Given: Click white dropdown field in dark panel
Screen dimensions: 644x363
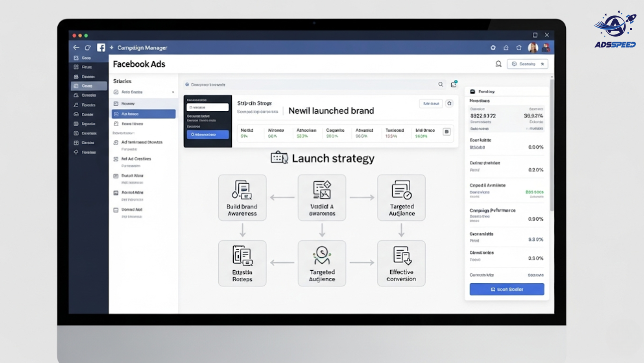Looking at the screenshot, I should [207, 107].
